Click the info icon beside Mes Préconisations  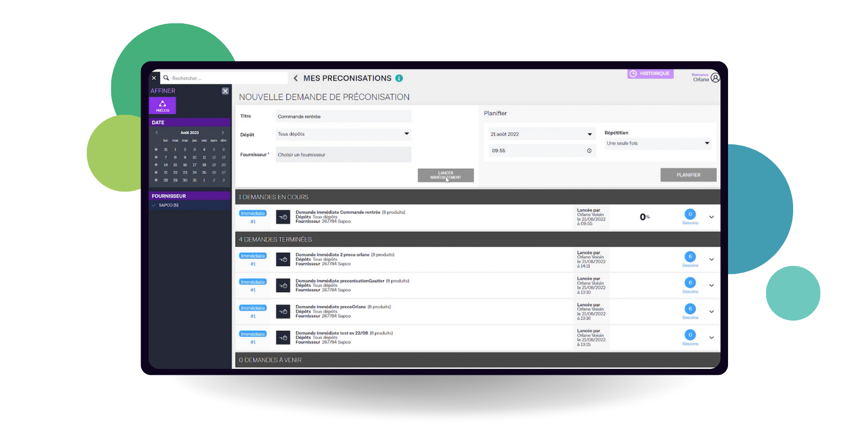click(x=399, y=78)
